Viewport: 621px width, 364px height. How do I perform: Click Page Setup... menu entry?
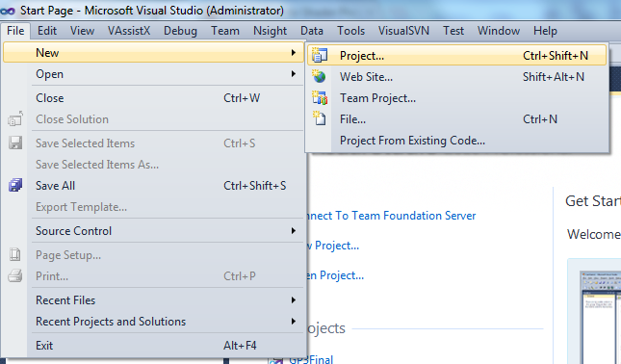tap(154, 254)
